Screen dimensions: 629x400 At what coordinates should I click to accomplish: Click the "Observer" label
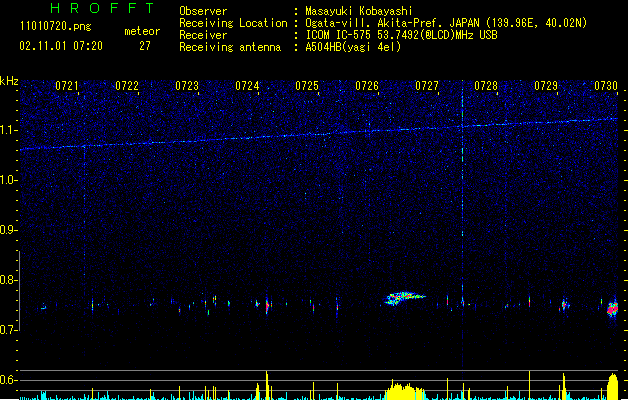pyautogui.click(x=203, y=11)
